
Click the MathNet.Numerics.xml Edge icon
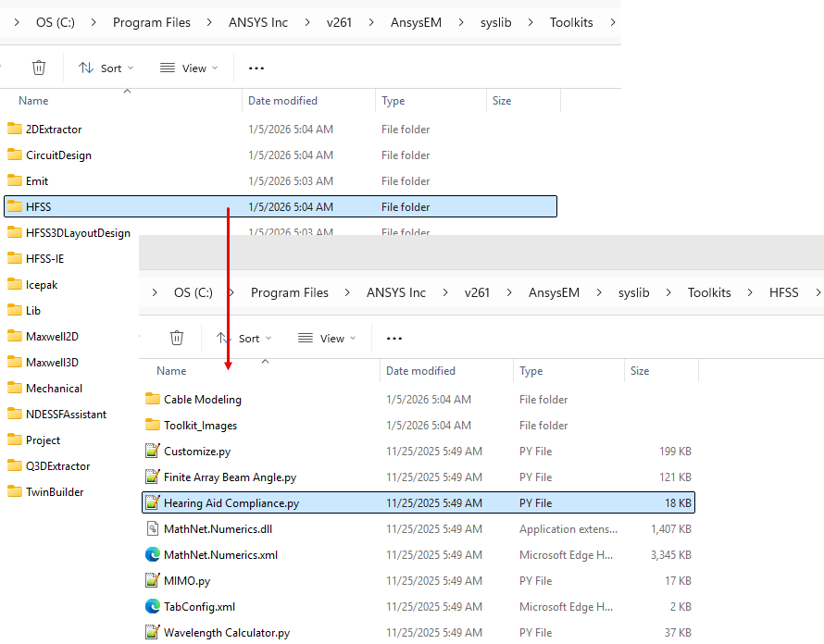(153, 554)
